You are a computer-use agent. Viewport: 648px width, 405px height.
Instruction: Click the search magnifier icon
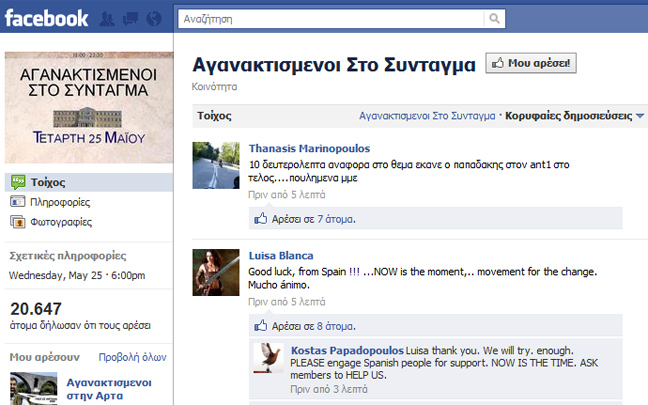point(494,19)
